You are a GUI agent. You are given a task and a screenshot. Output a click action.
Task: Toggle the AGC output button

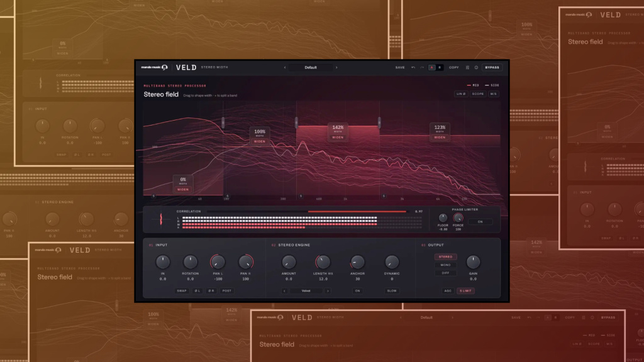[x=448, y=291]
